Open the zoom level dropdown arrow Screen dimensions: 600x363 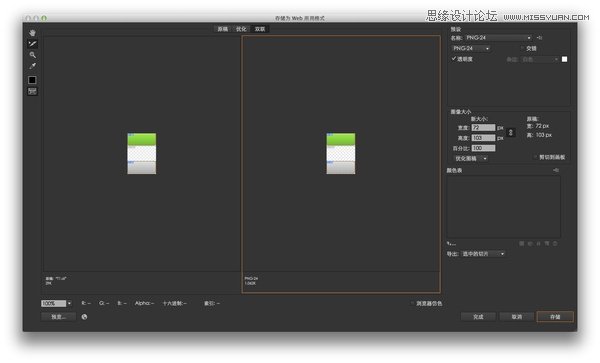[x=69, y=303]
